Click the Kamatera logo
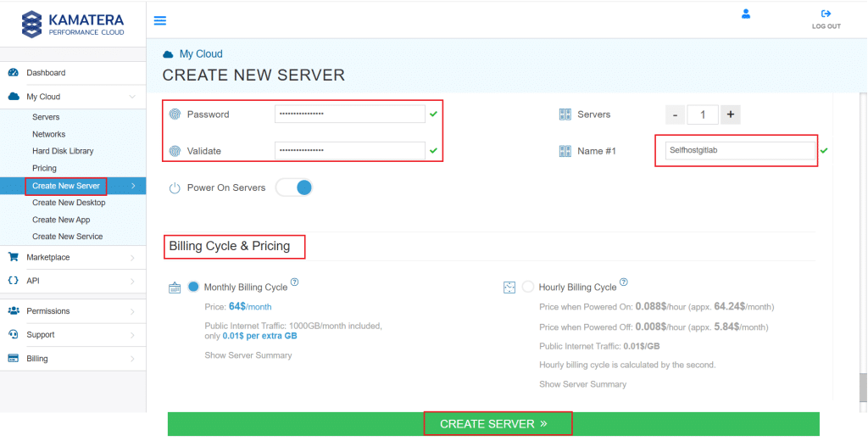868x441 pixels. tap(73, 25)
